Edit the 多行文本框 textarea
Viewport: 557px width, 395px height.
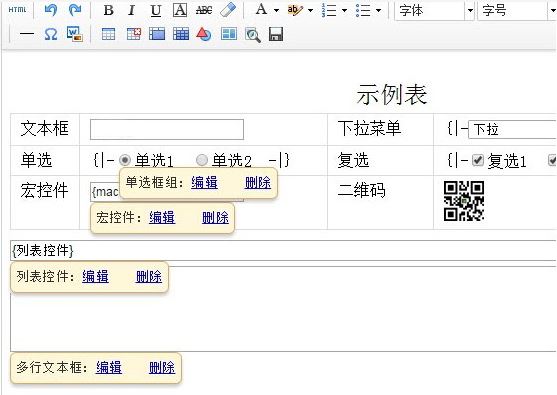(x=109, y=367)
